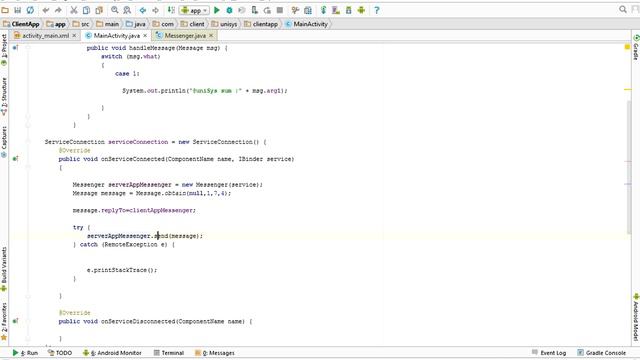The height and width of the screenshot is (360, 640).
Task: Toggle the Android Model tool window
Action: click(636, 317)
